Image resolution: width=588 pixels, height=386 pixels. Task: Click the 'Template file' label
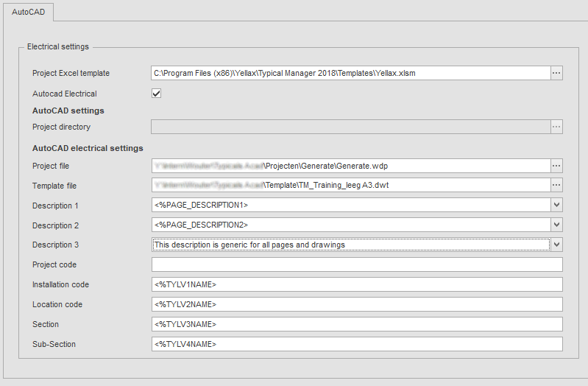(x=54, y=186)
